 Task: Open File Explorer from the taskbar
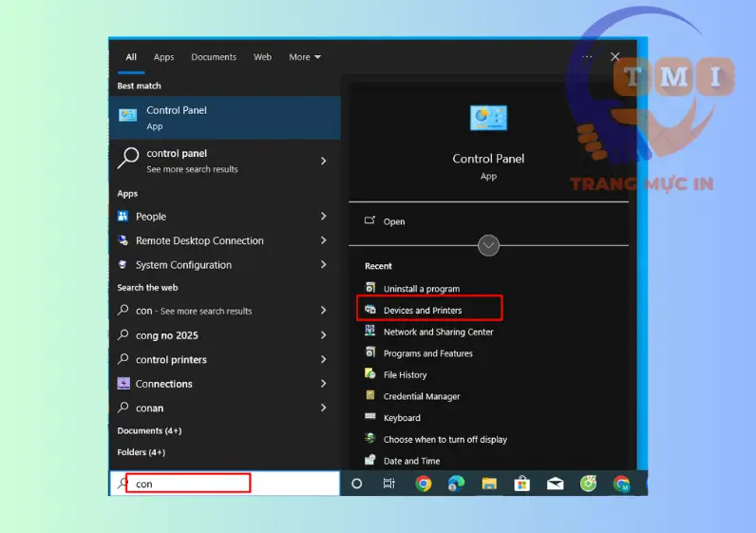click(488, 484)
